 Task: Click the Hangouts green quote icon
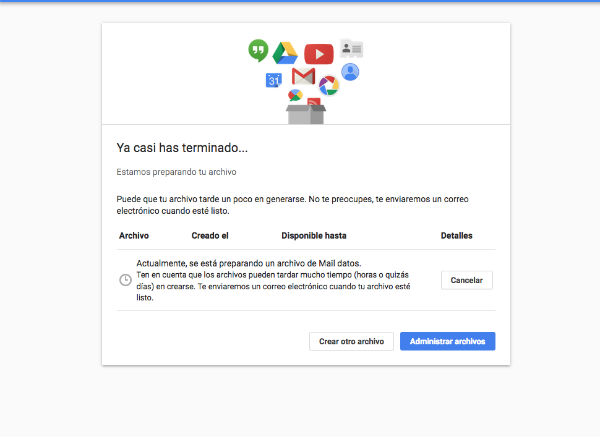(258, 50)
